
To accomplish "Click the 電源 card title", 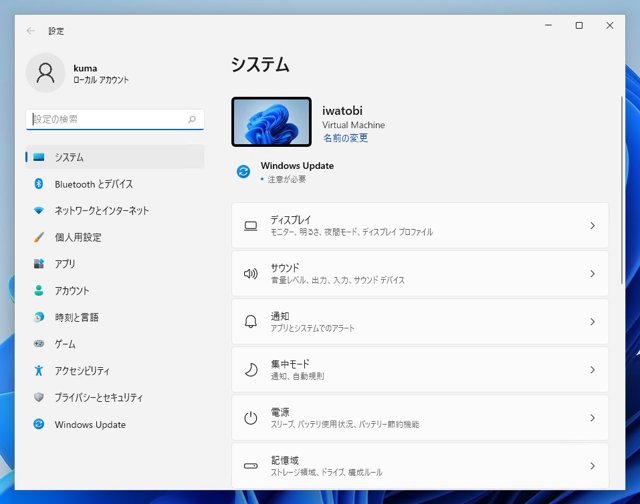I will (280, 412).
